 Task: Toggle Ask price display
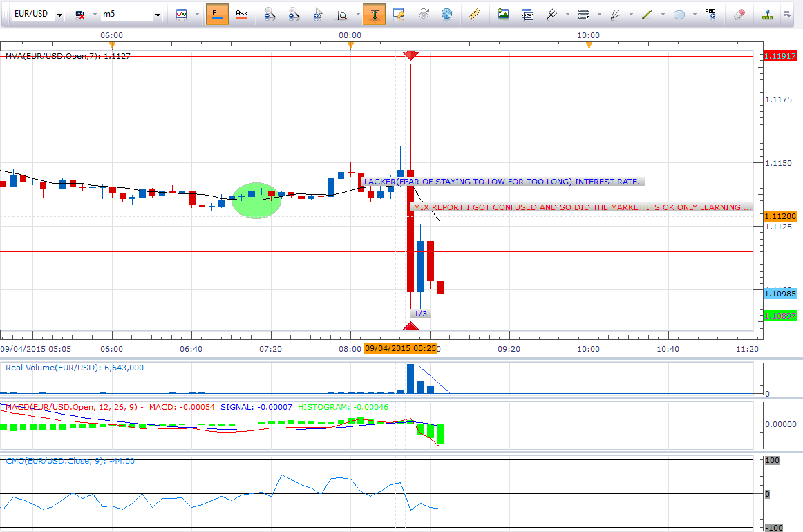click(241, 13)
